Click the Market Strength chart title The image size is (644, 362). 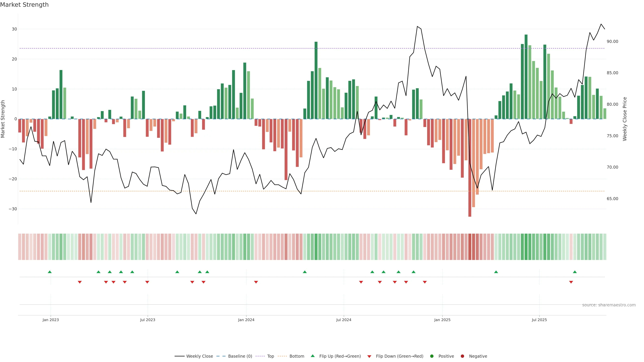point(24,5)
